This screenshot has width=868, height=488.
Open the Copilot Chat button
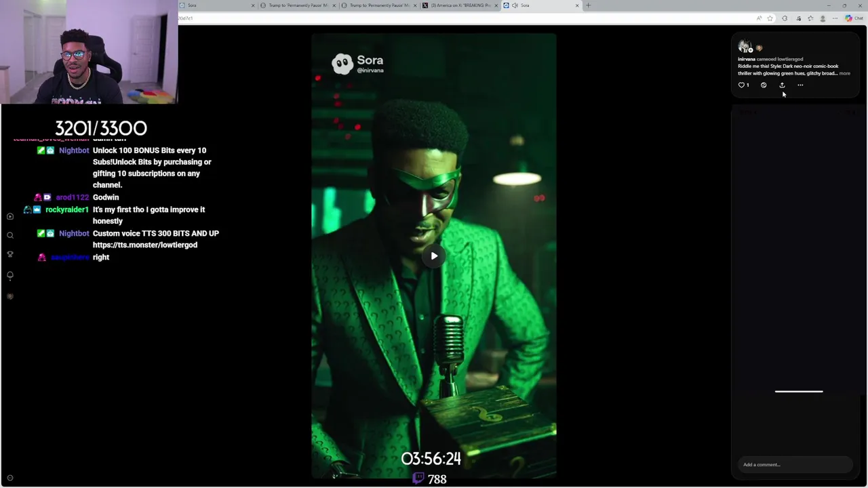pos(853,18)
